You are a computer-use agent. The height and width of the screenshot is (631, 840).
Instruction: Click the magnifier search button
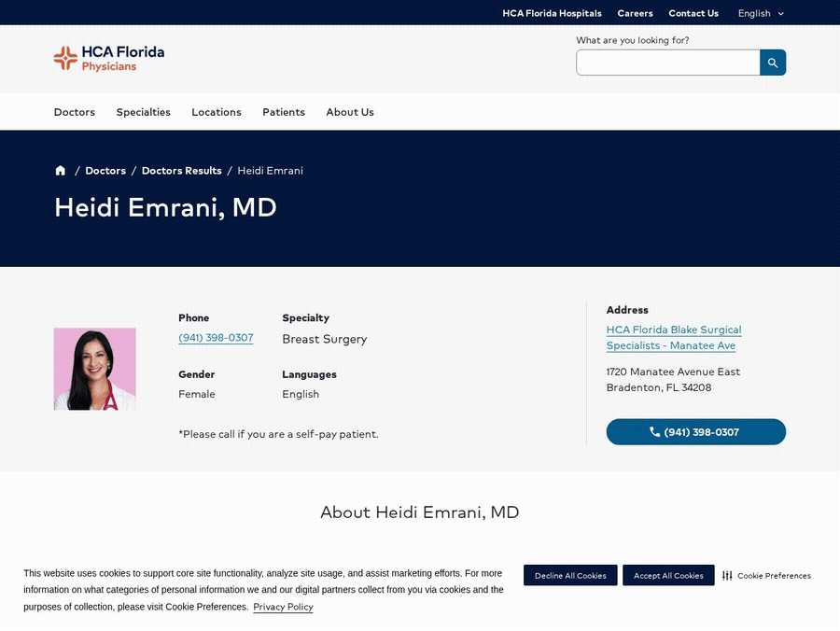[773, 63]
